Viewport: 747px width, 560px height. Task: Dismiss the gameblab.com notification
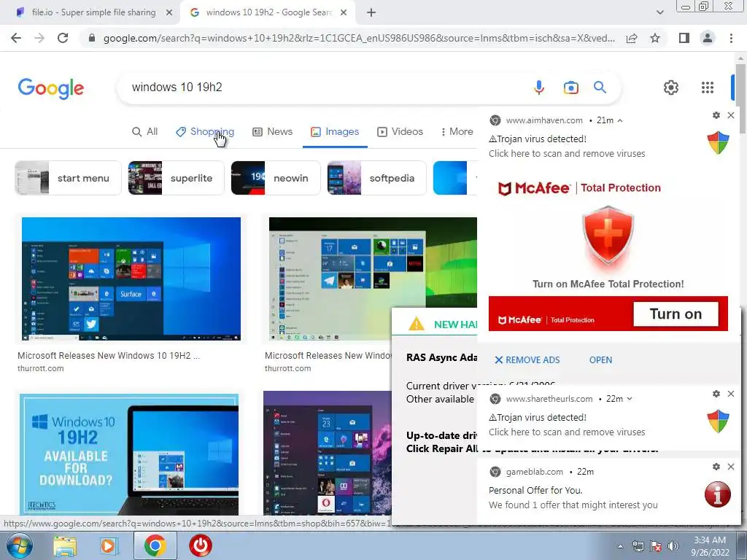coord(731,467)
